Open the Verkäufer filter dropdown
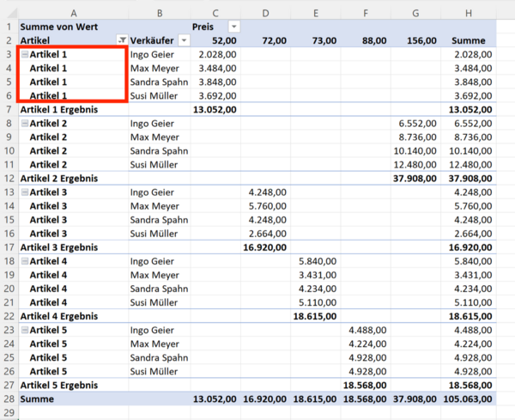515x420 pixels. 184,40
